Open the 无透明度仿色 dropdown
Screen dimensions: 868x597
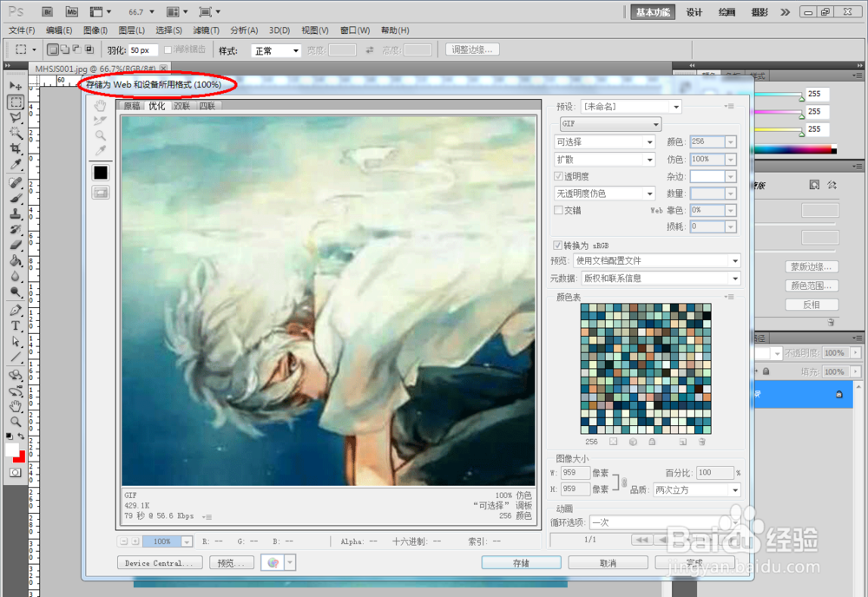click(604, 194)
